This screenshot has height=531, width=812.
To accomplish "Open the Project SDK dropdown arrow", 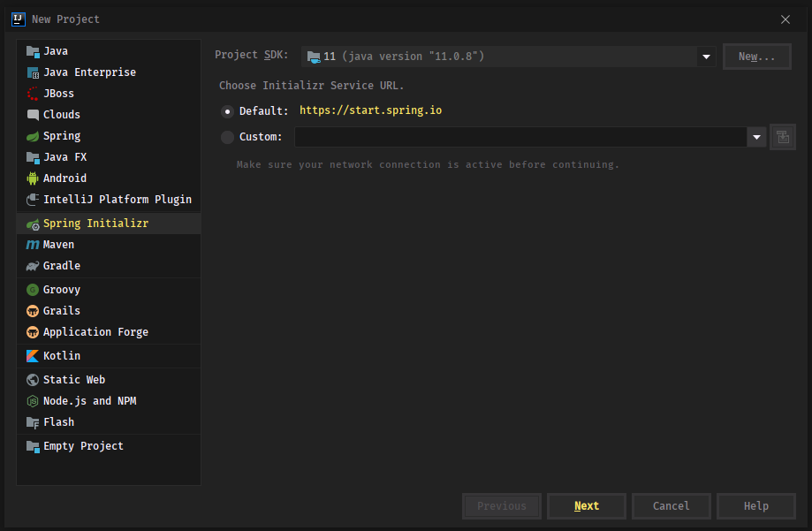I will (706, 57).
